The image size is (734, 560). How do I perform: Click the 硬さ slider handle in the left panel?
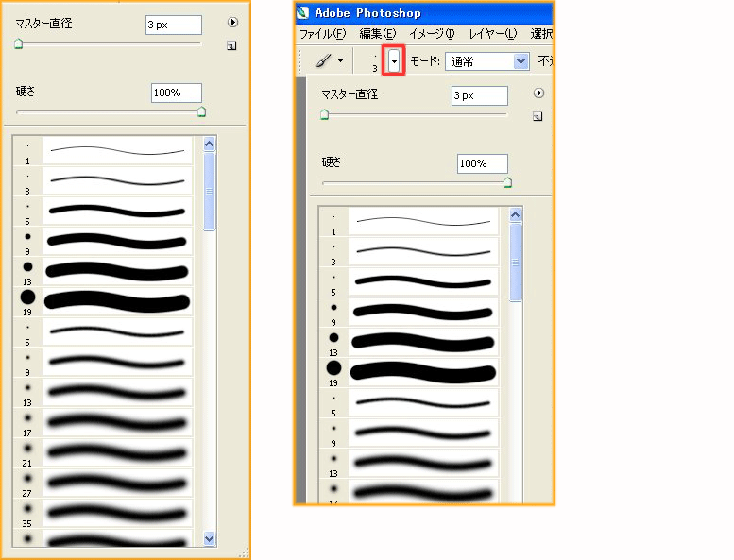tap(201, 111)
